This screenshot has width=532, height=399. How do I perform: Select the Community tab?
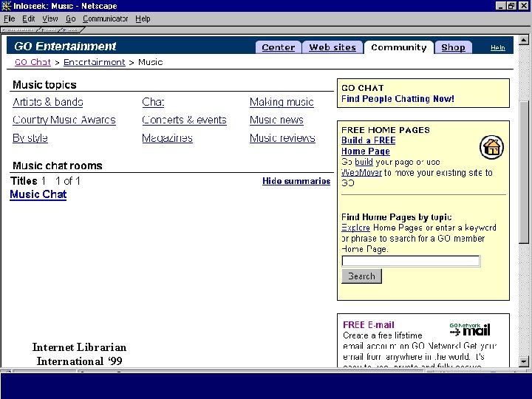(399, 47)
